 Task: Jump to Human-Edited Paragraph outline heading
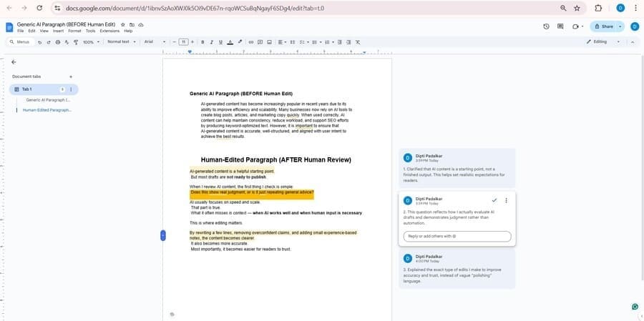pyautogui.click(x=47, y=110)
